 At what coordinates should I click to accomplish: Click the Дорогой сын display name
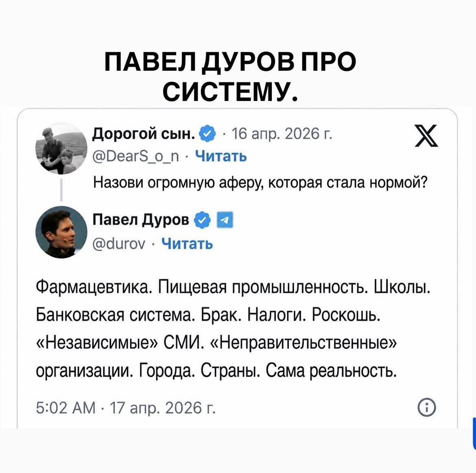point(144,134)
